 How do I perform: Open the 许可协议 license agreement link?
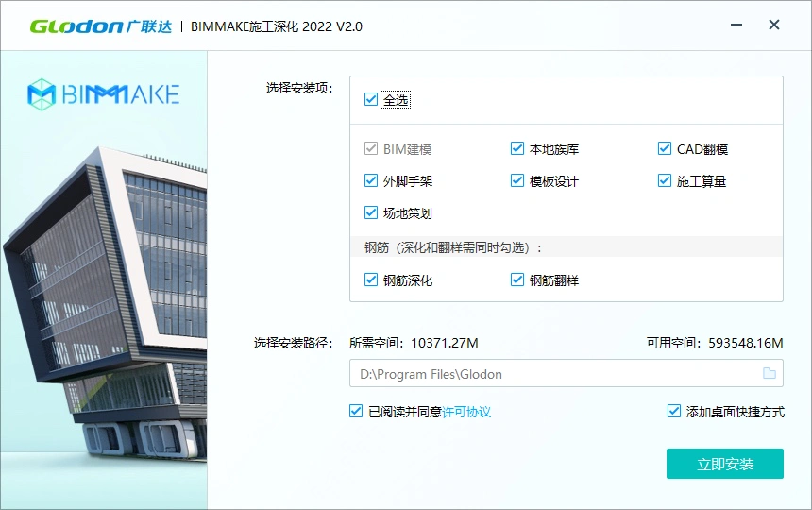(x=466, y=412)
